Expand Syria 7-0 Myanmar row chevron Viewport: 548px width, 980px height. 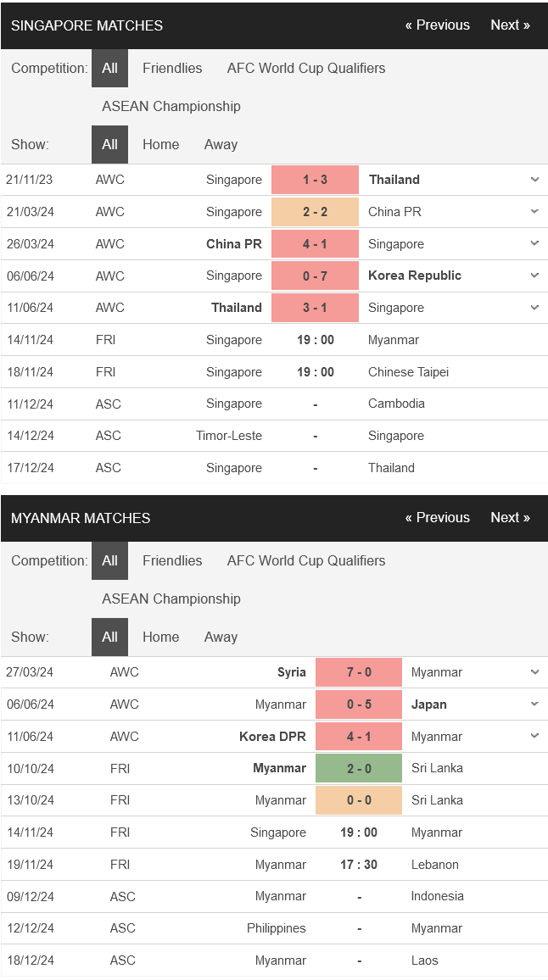tap(534, 672)
